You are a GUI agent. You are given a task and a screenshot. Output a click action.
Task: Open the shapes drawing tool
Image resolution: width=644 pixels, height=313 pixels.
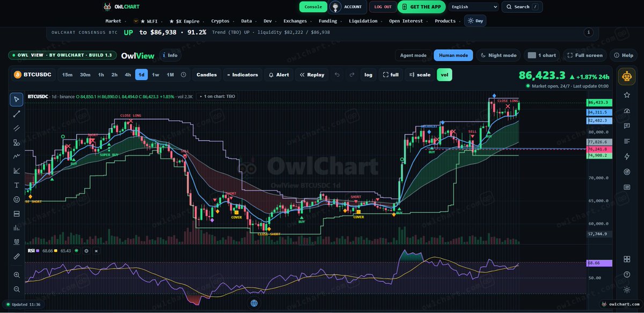pyautogui.click(x=16, y=143)
